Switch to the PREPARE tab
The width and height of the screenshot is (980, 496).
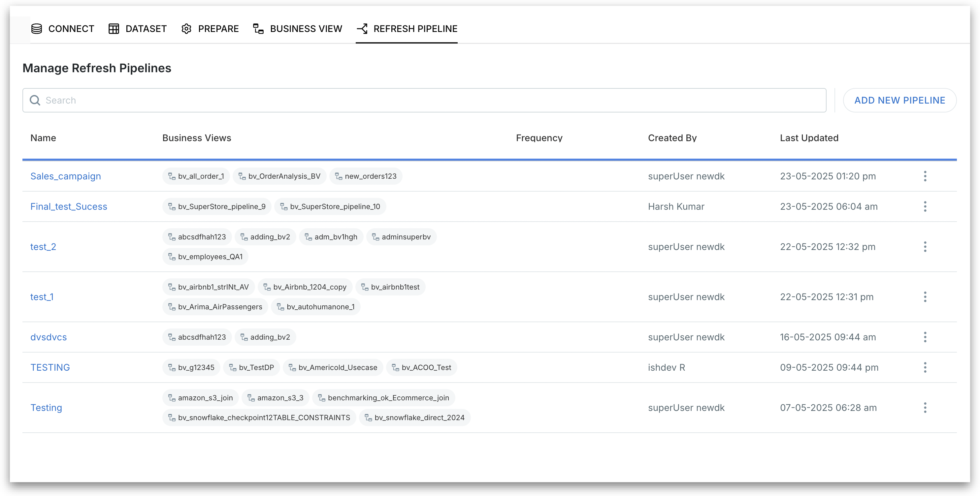(218, 29)
